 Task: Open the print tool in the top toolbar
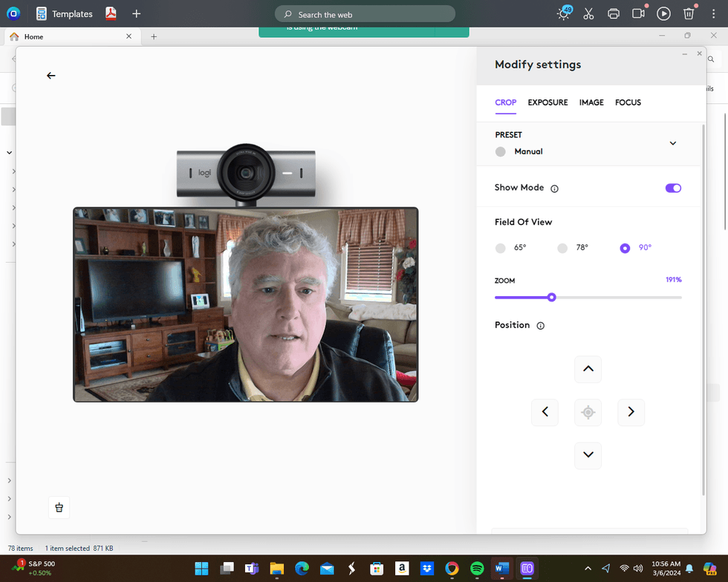pos(614,13)
